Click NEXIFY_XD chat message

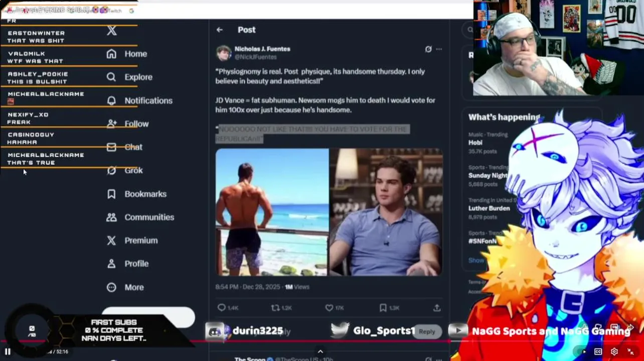point(28,118)
